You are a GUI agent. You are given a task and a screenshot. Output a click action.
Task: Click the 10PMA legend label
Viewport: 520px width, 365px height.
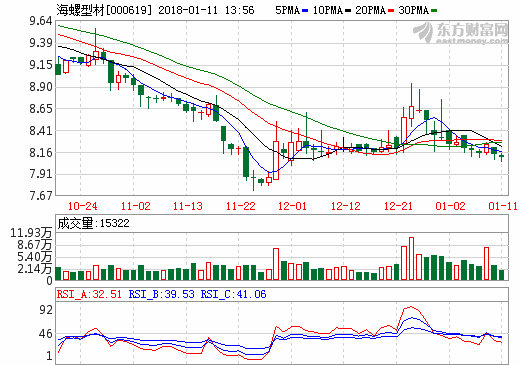tap(328, 10)
